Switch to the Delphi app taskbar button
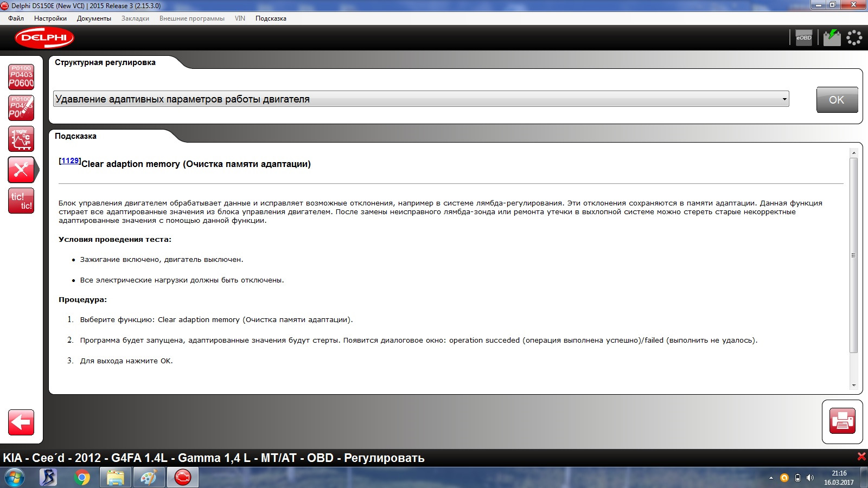 (183, 478)
